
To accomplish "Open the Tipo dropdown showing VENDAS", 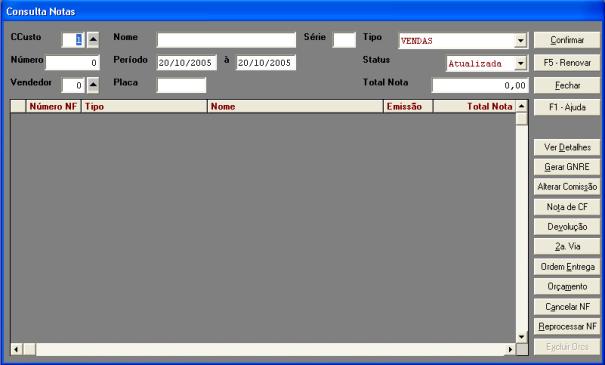I will (521, 41).
